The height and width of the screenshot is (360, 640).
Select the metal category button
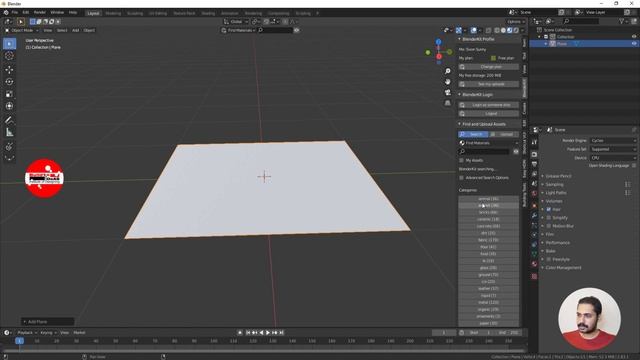click(x=489, y=302)
